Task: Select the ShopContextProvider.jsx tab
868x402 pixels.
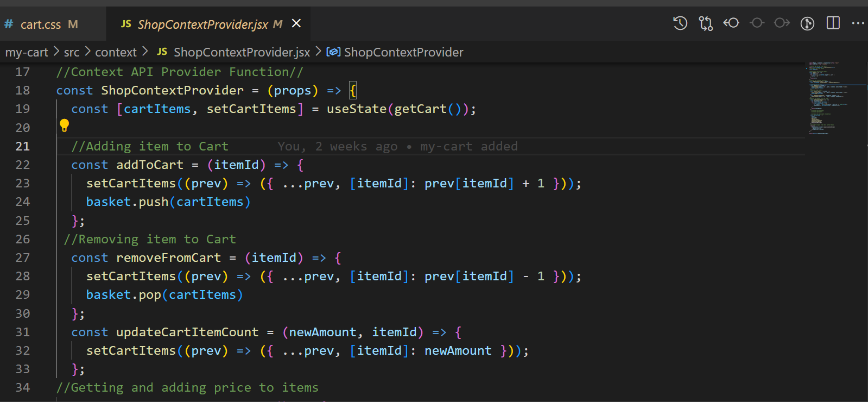Action: pyautogui.click(x=202, y=24)
